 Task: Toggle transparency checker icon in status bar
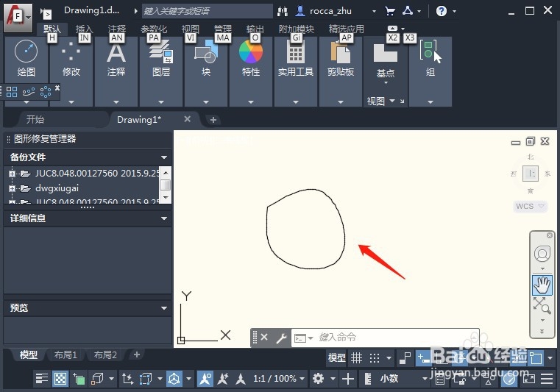pyautogui.click(x=60, y=379)
